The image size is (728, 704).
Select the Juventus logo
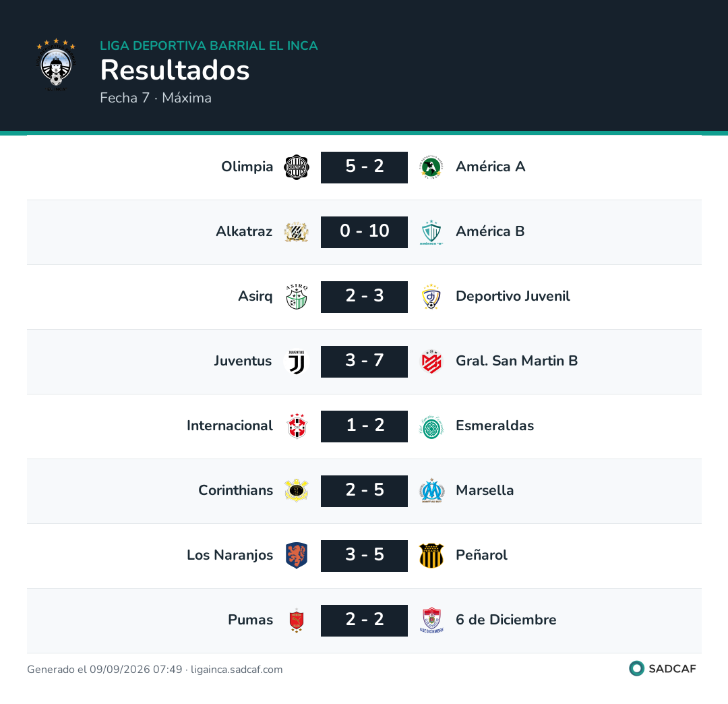tap(297, 361)
